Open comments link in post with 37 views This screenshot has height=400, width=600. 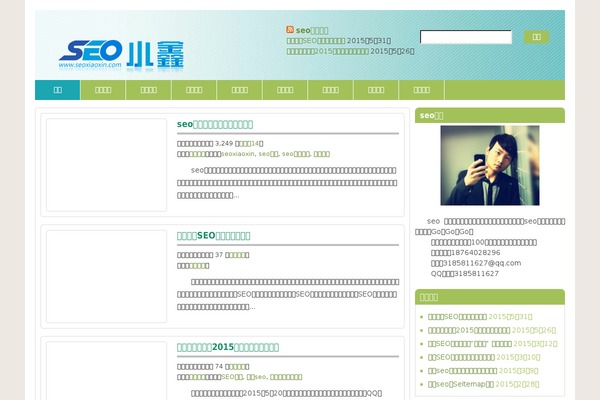[x=237, y=255]
